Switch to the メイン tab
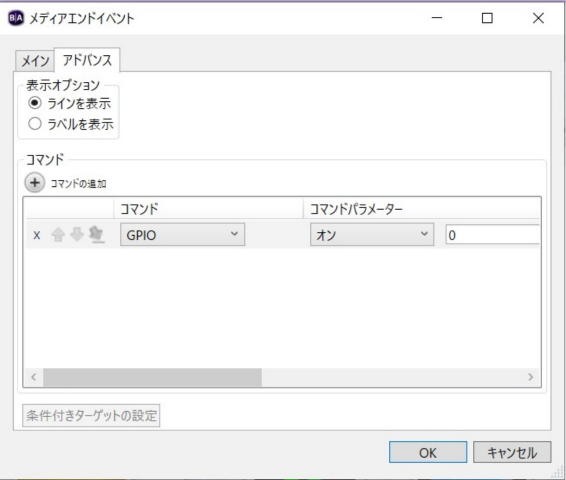566x480 pixels. click(x=35, y=61)
